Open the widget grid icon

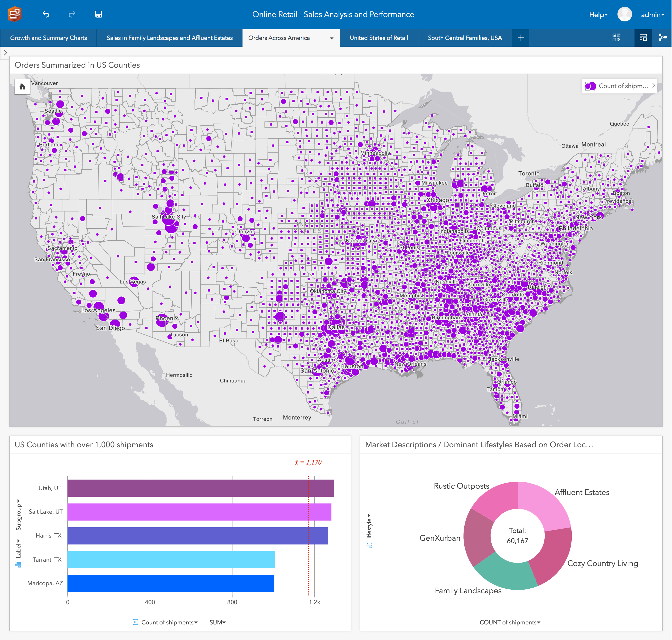[x=616, y=37]
